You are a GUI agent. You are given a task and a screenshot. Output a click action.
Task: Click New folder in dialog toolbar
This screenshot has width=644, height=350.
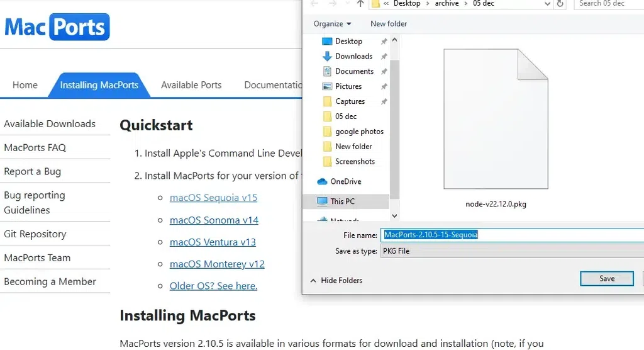tap(389, 24)
